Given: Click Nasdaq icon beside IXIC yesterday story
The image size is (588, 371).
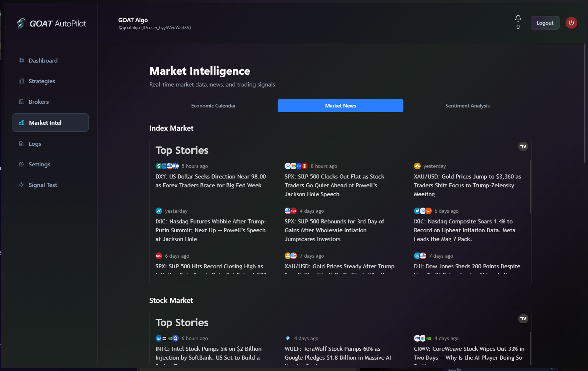Looking at the screenshot, I should [x=159, y=211].
